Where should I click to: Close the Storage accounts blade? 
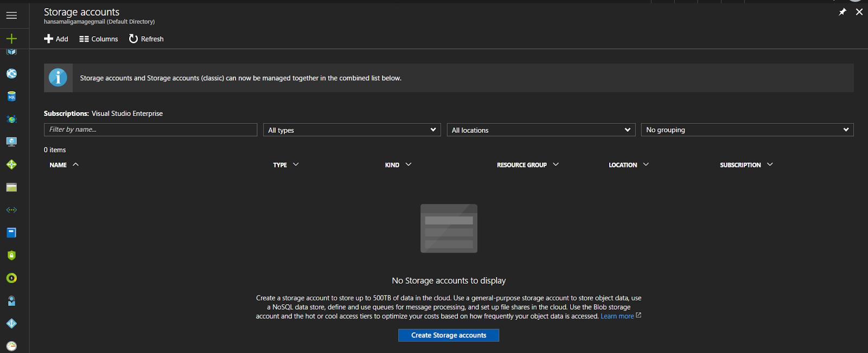(x=859, y=12)
